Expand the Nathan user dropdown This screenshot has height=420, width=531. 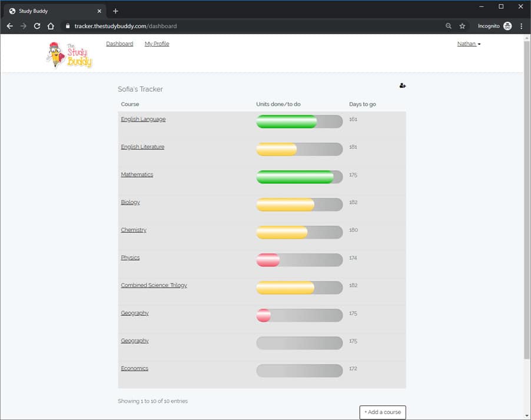[x=469, y=44]
